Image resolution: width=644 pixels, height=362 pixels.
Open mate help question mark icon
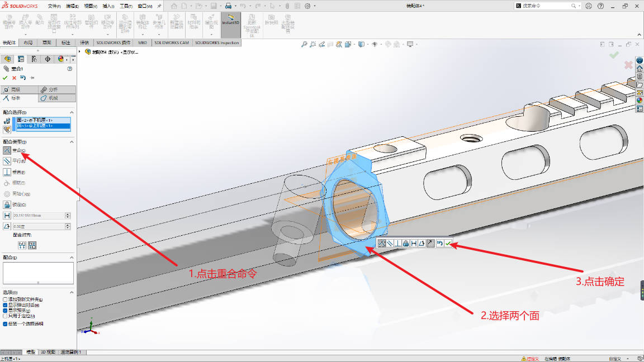(x=70, y=69)
